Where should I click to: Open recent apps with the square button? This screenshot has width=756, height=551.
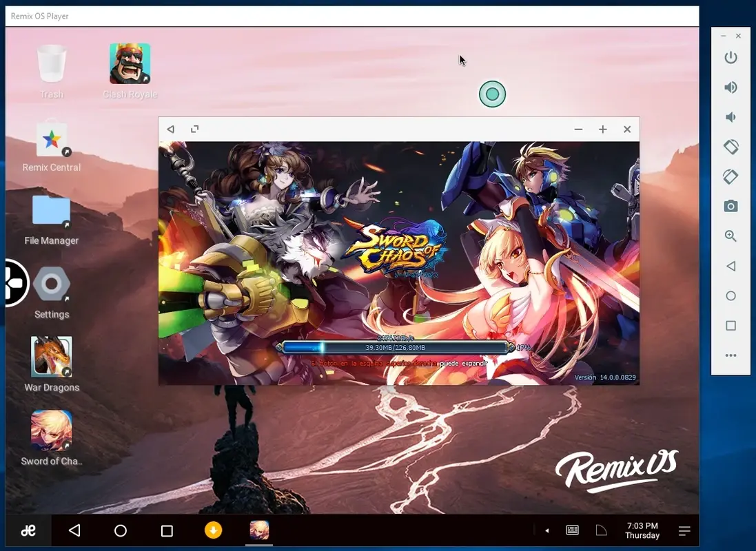166,530
